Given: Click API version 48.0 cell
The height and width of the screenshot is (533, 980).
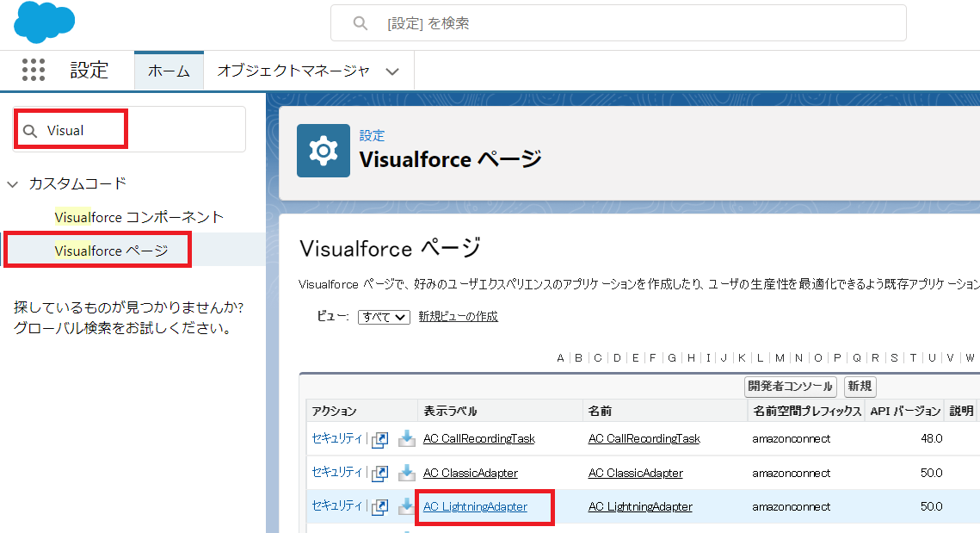Looking at the screenshot, I should 931,438.
